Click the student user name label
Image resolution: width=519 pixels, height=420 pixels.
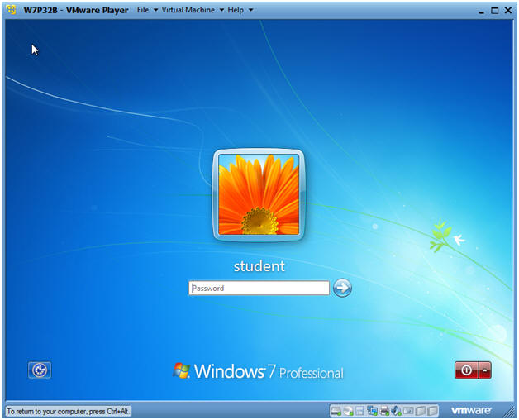tap(259, 266)
